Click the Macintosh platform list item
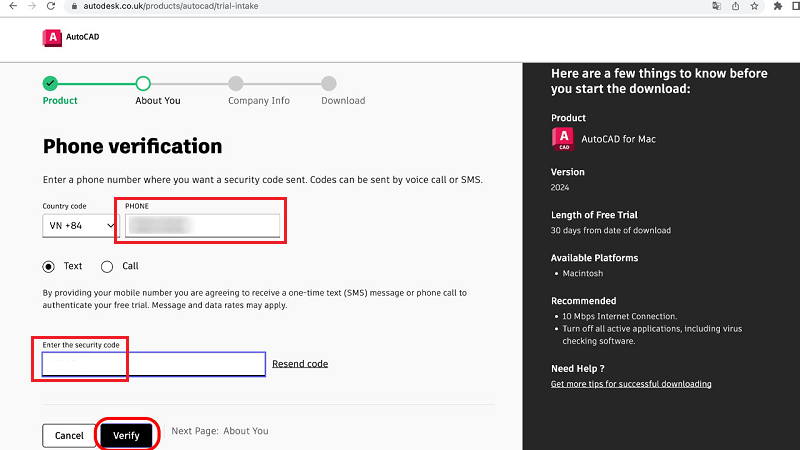The image size is (800, 450). point(583,273)
